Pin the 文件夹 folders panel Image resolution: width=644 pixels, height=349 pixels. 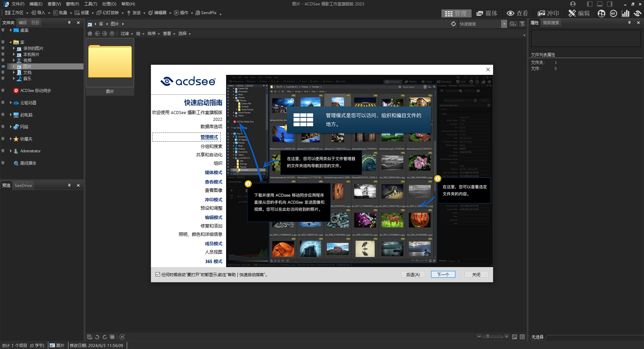point(69,22)
